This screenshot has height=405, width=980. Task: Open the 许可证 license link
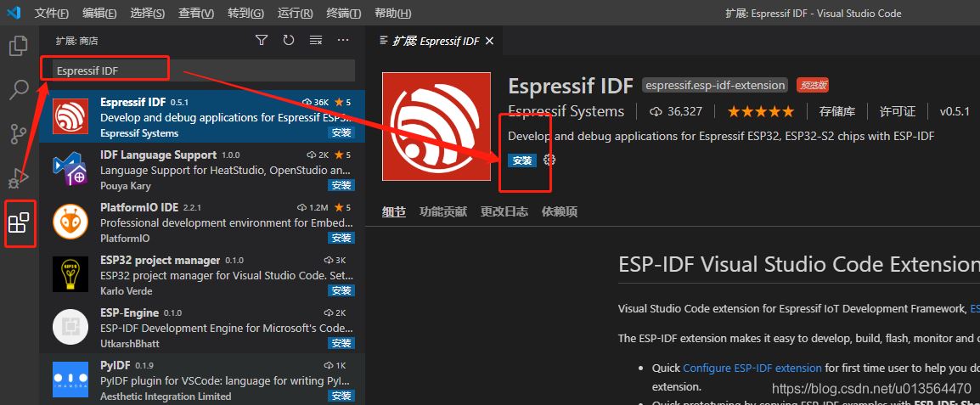click(x=898, y=111)
